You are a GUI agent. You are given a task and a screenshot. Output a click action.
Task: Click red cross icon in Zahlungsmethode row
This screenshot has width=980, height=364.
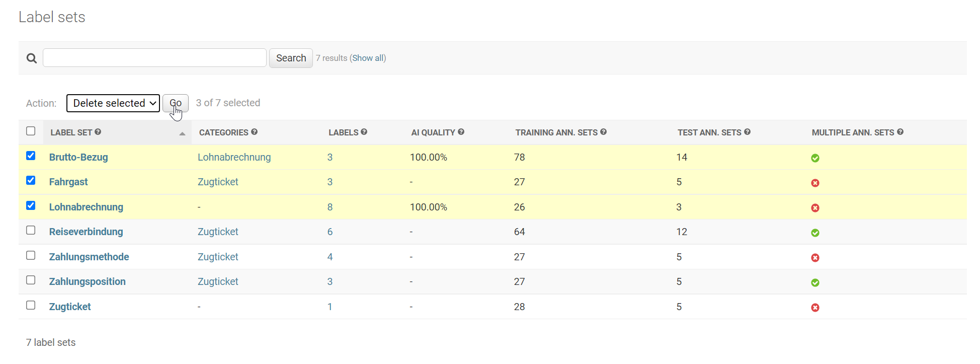[815, 258]
